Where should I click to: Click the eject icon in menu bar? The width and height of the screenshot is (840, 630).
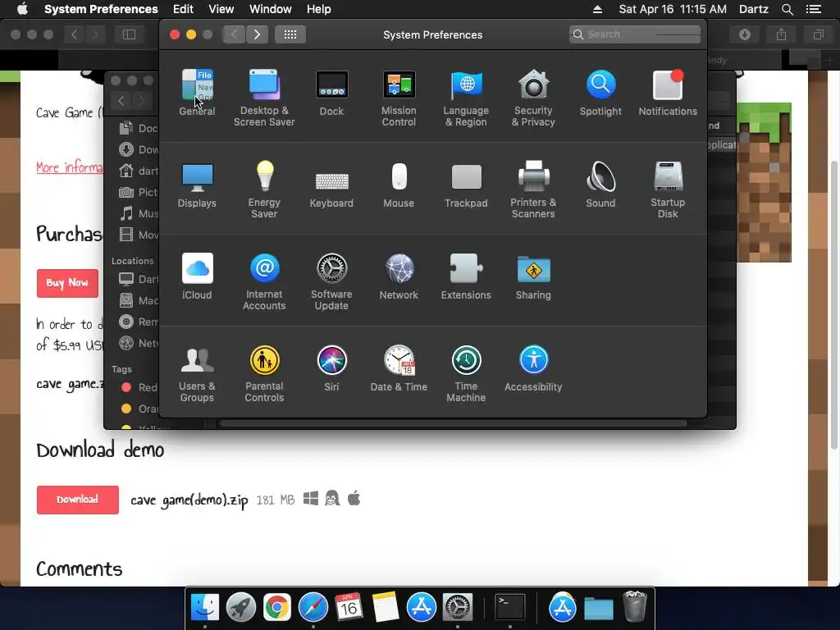pyautogui.click(x=597, y=9)
